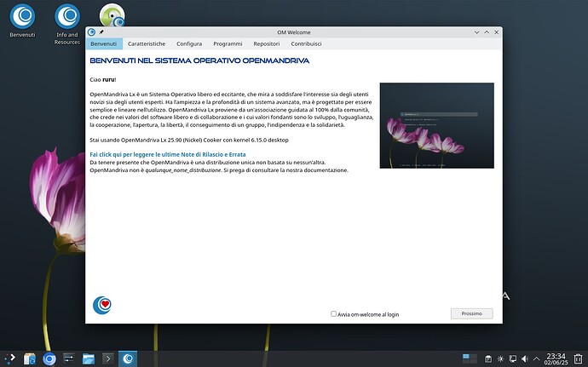Screen dimensions: 588x367
Task: Click the green desktop icon behind the window
Action: 112,14
